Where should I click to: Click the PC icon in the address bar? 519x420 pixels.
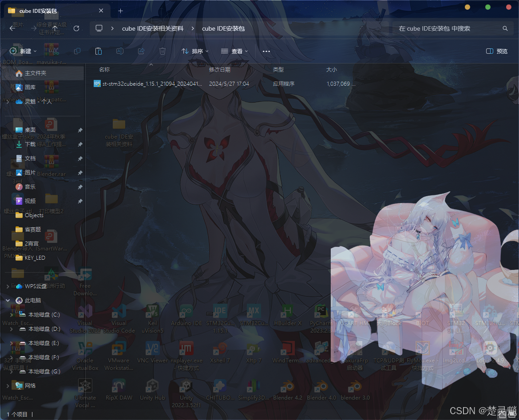(99, 28)
